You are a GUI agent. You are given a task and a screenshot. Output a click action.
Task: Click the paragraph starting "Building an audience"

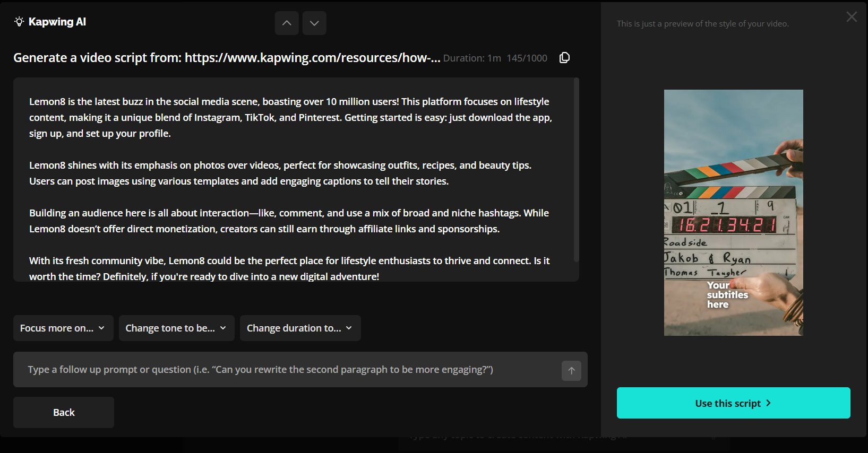[289, 221]
